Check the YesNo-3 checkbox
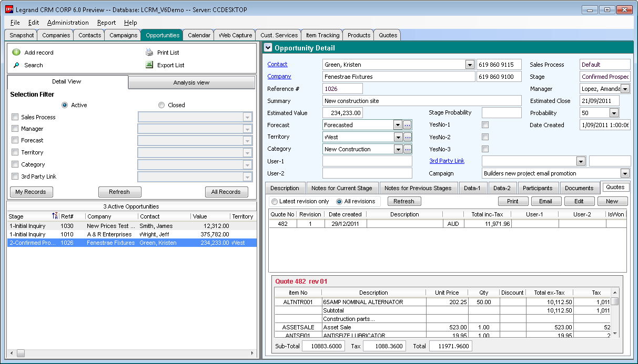638x364 pixels. click(485, 149)
